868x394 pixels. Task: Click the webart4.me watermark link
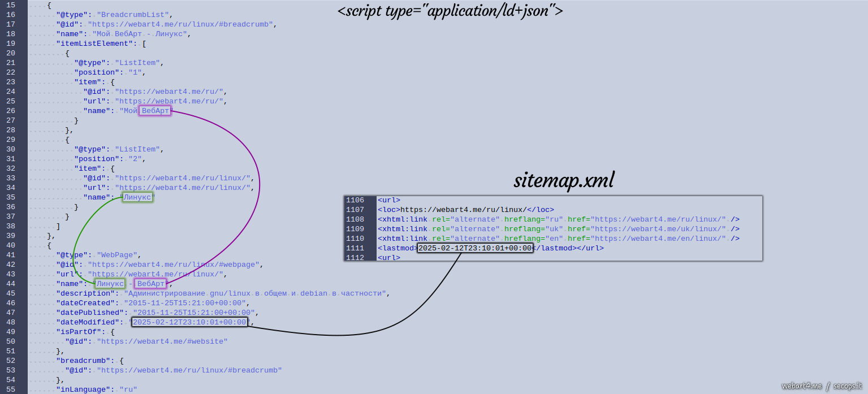801,386
